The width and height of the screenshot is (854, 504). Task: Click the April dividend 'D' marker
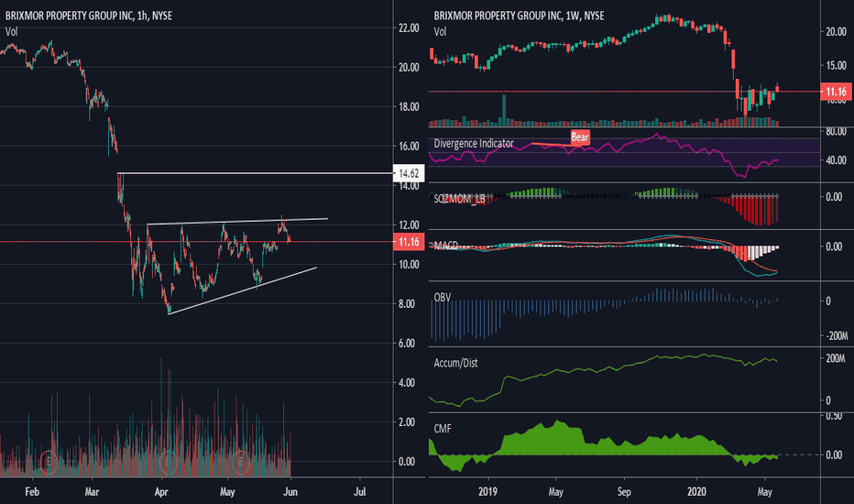click(169, 462)
